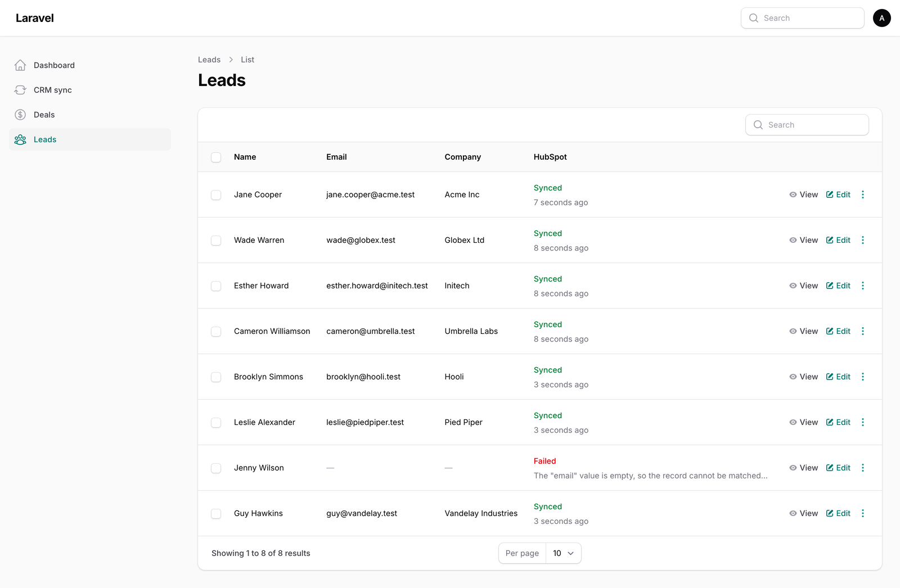Go to the Dashboard menu item
This screenshot has width=900, height=588.
coord(90,65)
